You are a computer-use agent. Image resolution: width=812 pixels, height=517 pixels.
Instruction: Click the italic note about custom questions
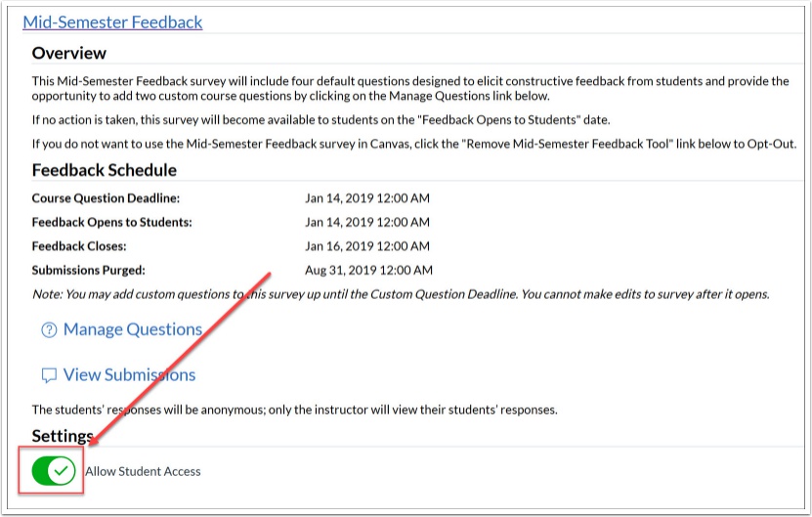pos(401,294)
